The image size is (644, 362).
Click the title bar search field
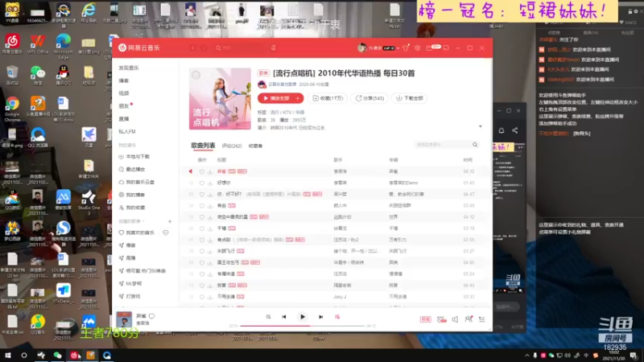[240, 48]
